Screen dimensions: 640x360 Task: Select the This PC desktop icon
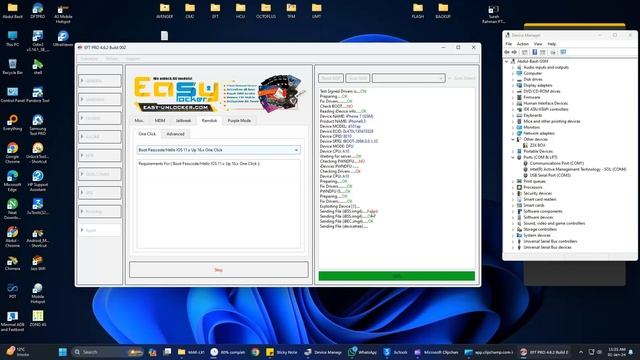coord(12,39)
